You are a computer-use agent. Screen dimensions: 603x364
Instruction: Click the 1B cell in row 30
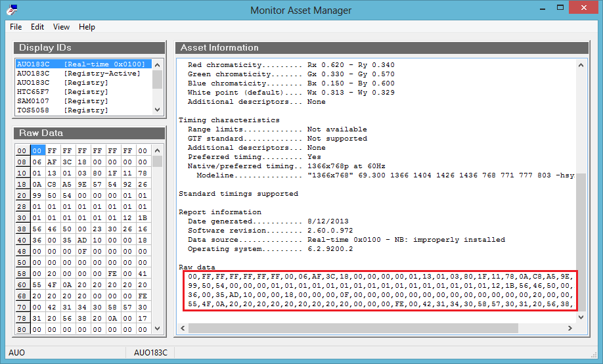[143, 217]
